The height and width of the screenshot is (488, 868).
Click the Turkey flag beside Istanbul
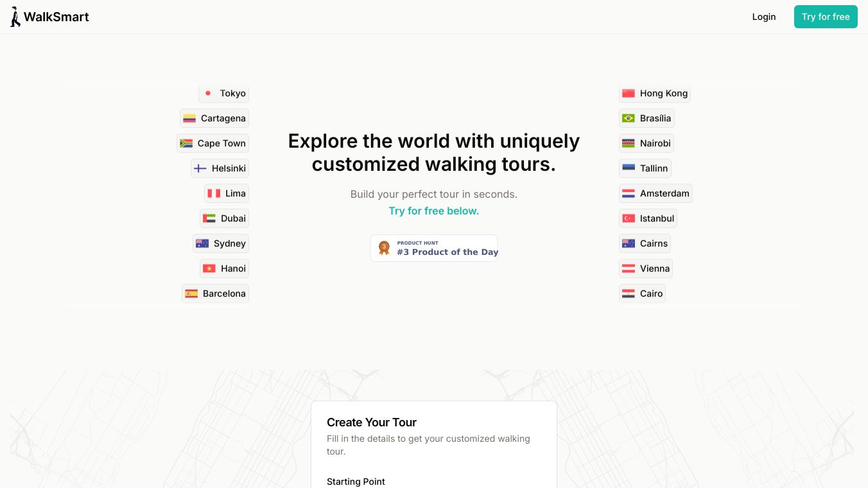(x=629, y=218)
